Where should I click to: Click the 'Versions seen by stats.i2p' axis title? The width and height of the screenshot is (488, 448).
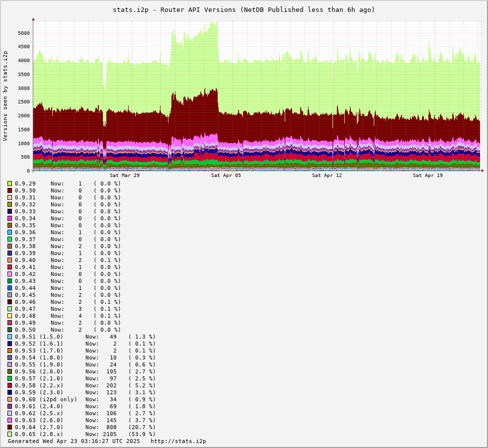pos(5,95)
